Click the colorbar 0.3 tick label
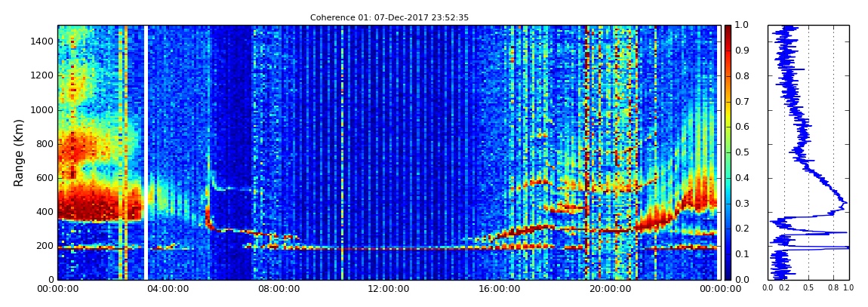This screenshot has width=868, height=307. pyautogui.click(x=740, y=203)
